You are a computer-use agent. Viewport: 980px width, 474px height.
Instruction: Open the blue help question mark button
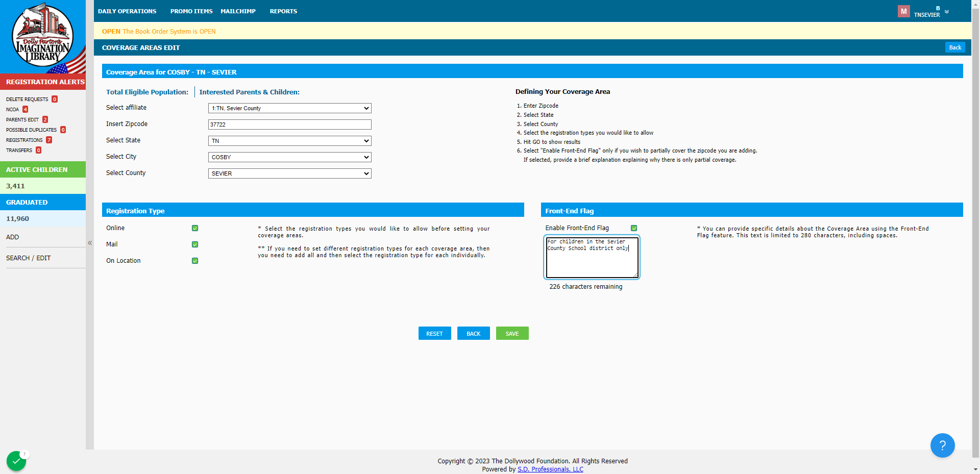click(x=942, y=445)
